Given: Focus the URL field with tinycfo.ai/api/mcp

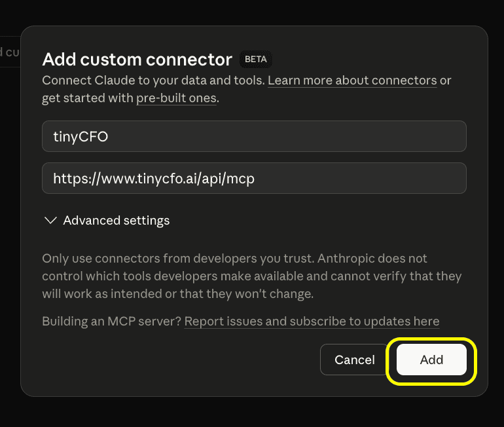Looking at the screenshot, I should pos(254,178).
